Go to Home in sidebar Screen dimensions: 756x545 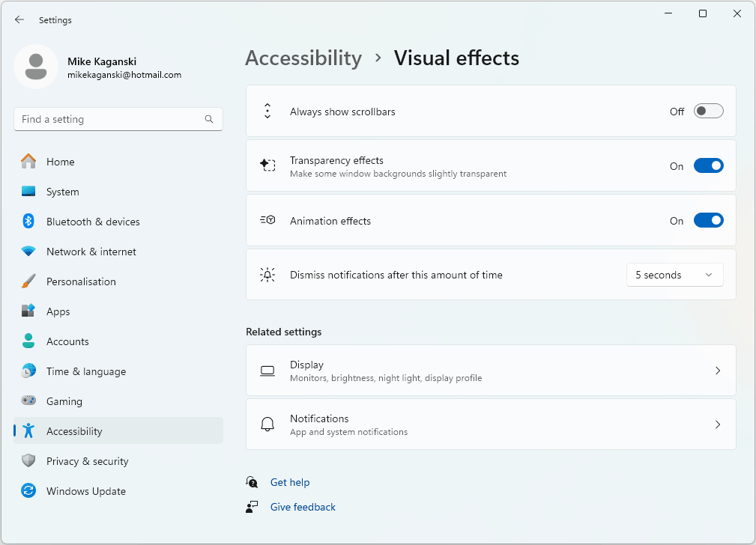[x=118, y=162]
